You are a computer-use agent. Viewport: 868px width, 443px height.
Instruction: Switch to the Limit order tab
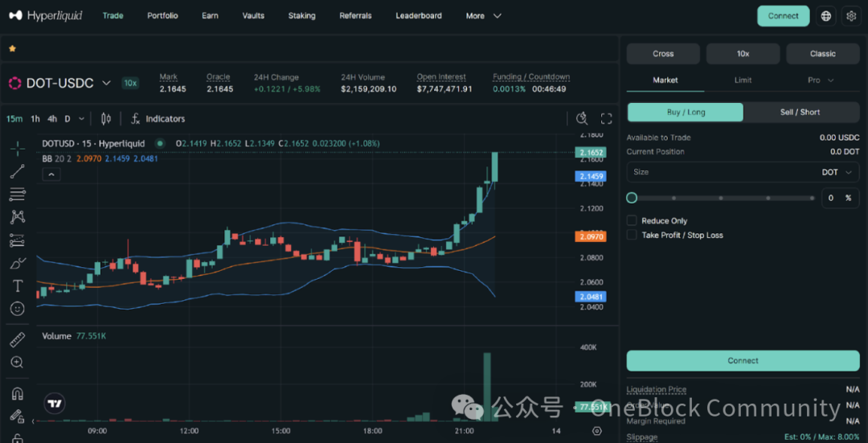(x=743, y=80)
